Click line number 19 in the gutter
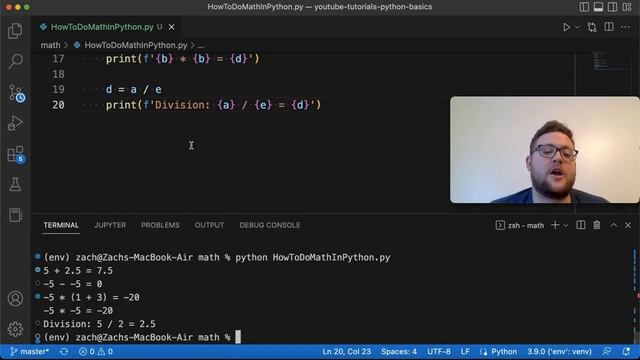The width and height of the screenshot is (640, 360). tap(58, 89)
